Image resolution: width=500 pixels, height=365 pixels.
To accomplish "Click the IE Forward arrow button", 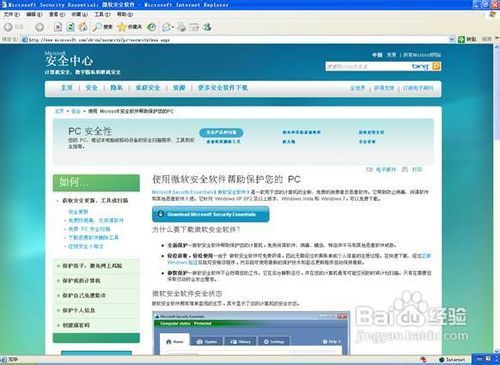I will (39, 27).
